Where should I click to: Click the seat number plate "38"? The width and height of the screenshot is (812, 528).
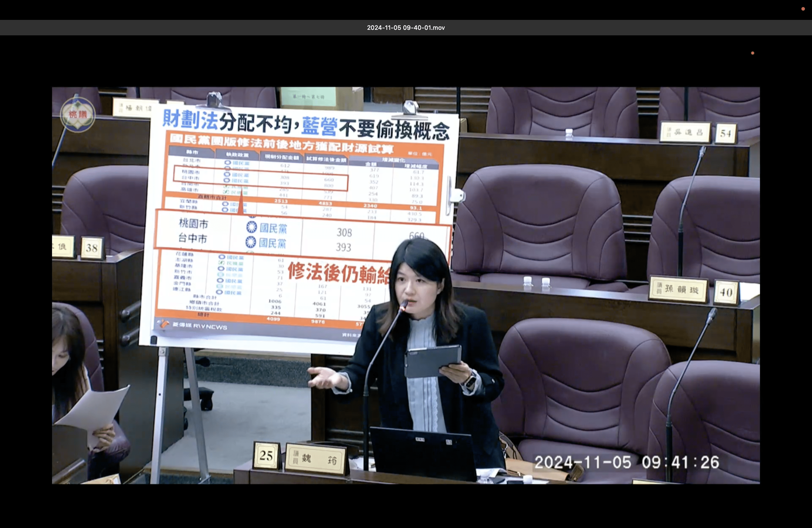tap(92, 248)
